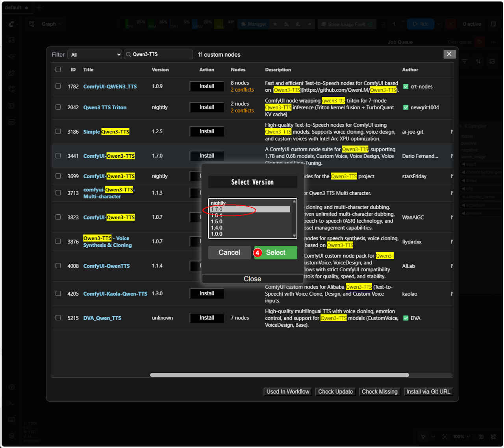Check the Qwen3-TTS Multi-character row box
This screenshot has width=504, height=448.
pos(58,193)
